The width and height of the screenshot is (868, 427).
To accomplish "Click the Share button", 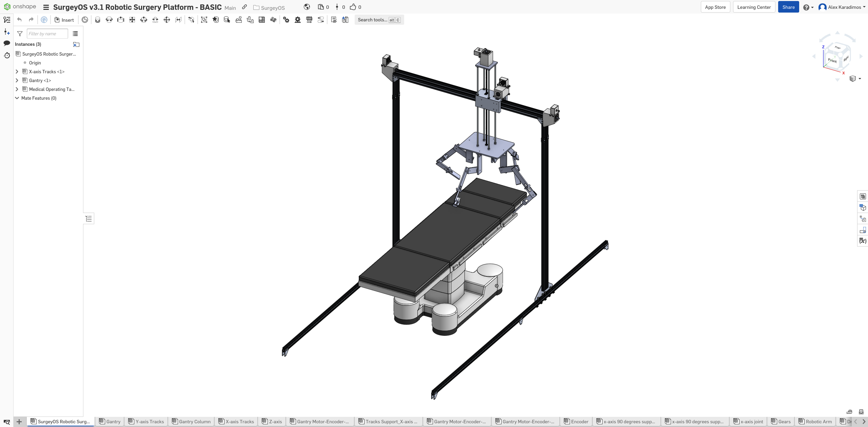I will tap(788, 7).
